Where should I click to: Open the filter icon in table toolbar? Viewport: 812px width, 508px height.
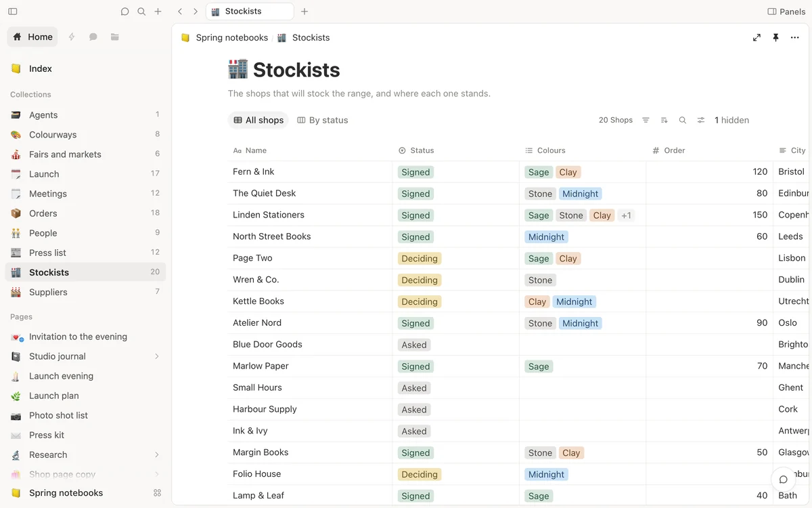[x=646, y=120]
